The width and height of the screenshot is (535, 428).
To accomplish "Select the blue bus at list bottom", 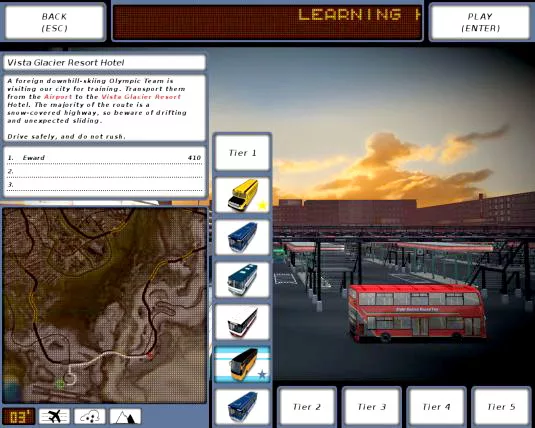I will (x=243, y=406).
